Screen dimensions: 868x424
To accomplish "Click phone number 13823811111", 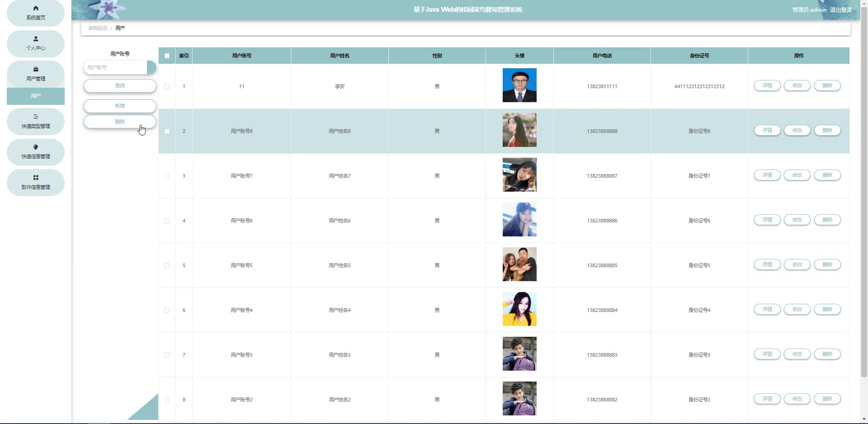I will (x=602, y=86).
